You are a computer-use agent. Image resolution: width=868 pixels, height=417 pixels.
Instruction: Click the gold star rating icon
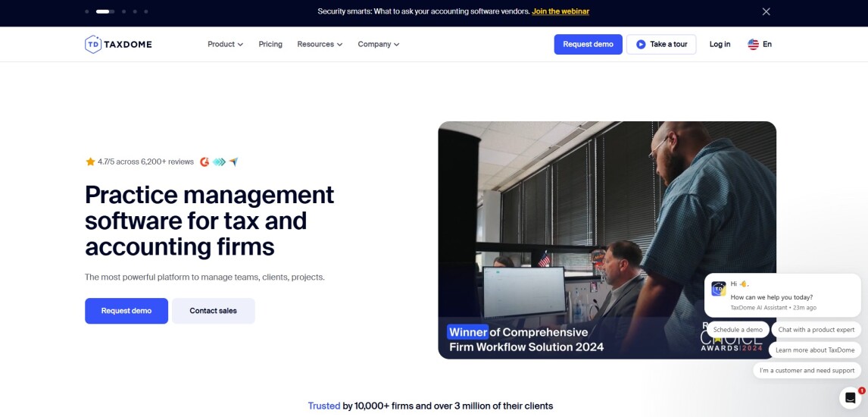90,161
